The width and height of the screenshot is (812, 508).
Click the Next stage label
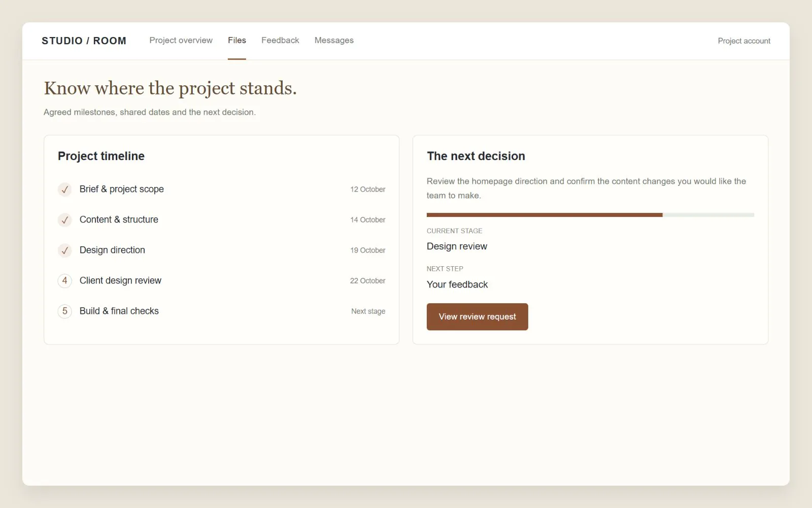point(368,311)
